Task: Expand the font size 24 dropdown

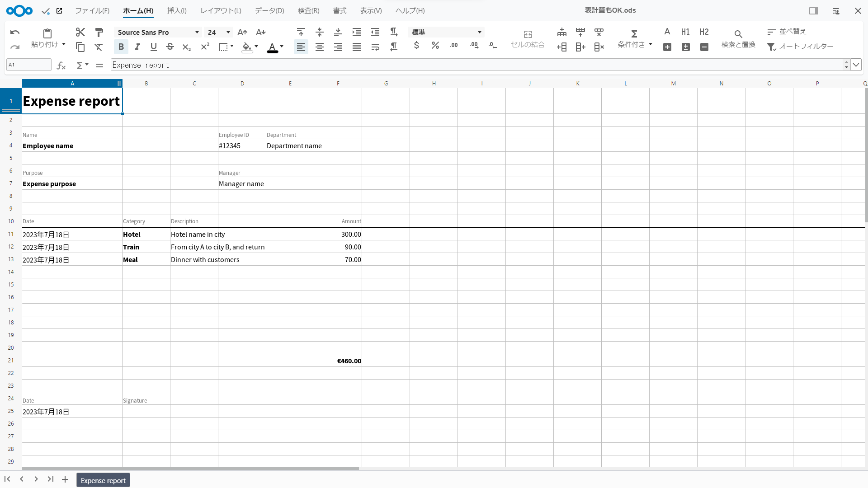Action: tap(228, 32)
